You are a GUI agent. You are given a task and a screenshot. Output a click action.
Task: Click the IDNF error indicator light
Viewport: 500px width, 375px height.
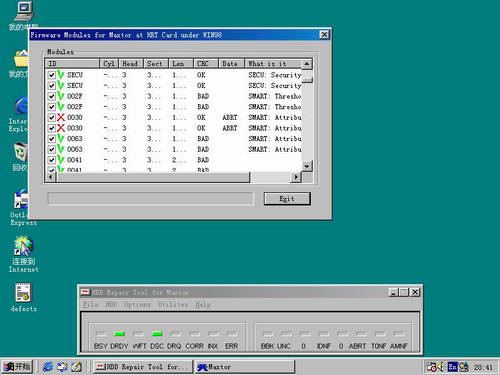(x=324, y=334)
